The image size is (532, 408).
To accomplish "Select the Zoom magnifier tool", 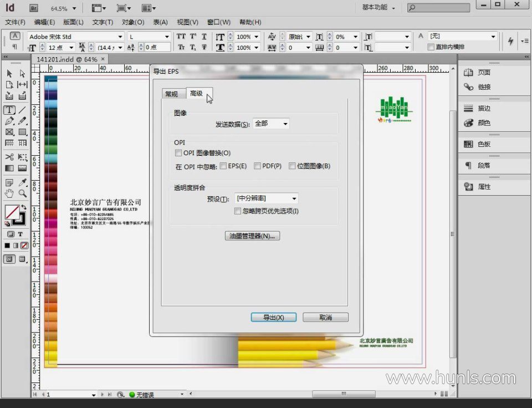I will coord(23,193).
